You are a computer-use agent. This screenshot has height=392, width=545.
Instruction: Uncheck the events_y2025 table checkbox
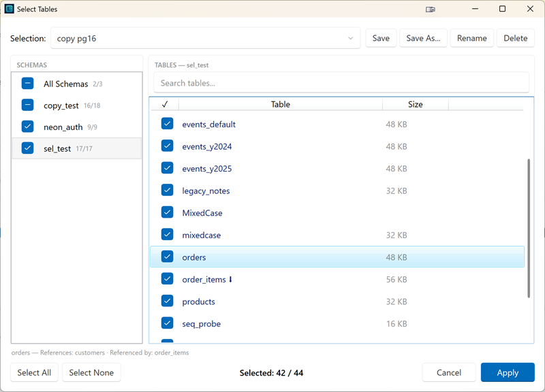click(167, 168)
